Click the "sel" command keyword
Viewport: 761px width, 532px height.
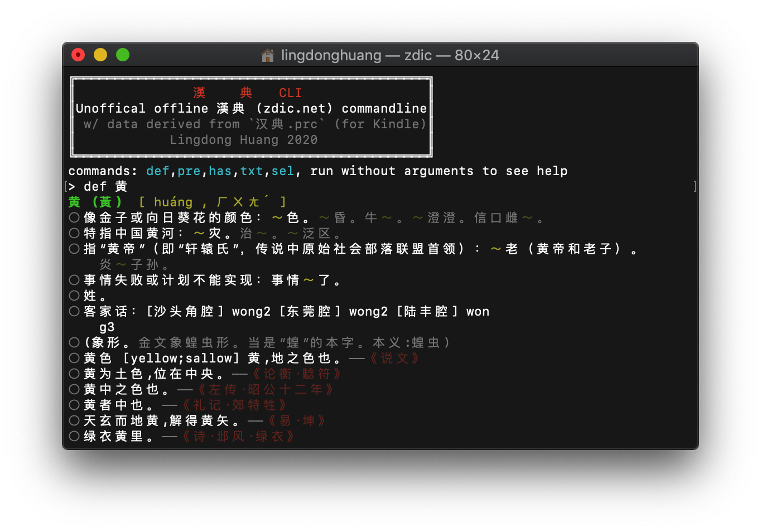coord(282,171)
